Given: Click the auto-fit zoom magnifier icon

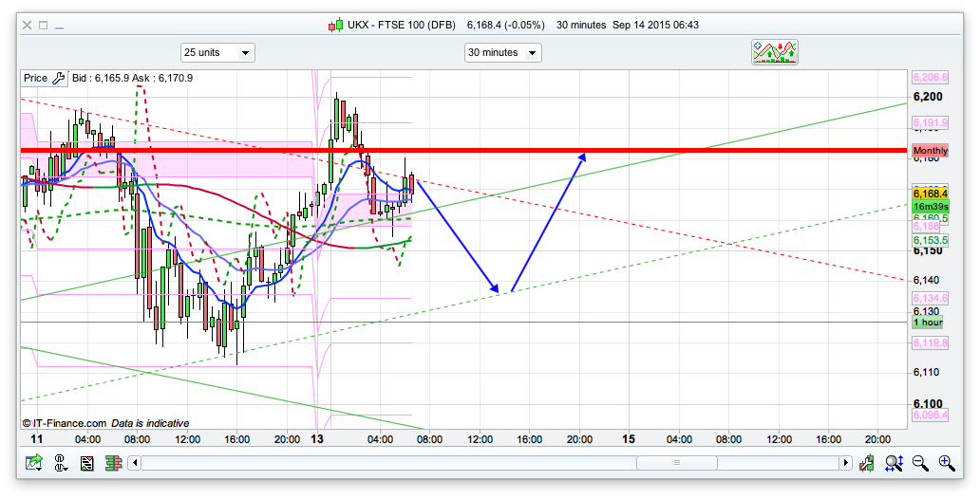Looking at the screenshot, I should (894, 463).
